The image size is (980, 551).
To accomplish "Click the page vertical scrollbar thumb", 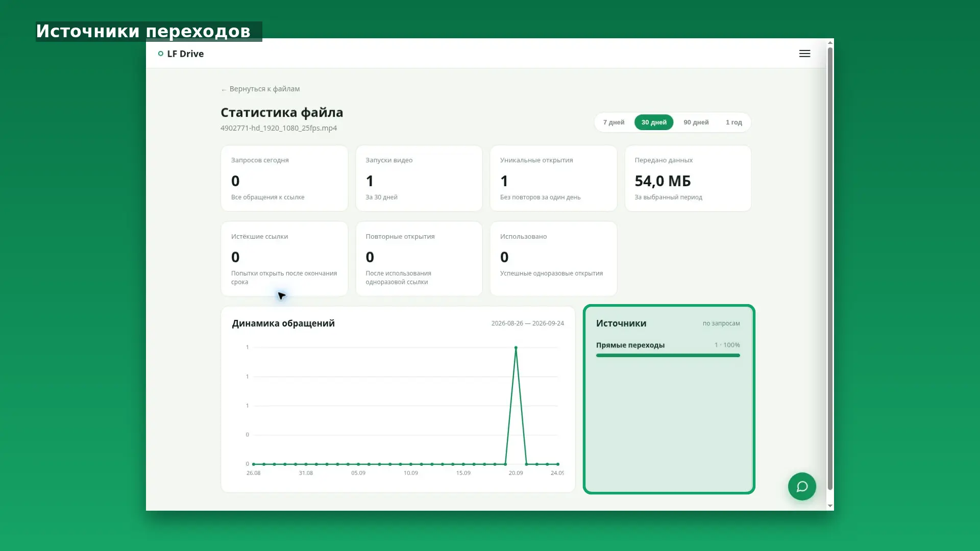I will coord(830,269).
